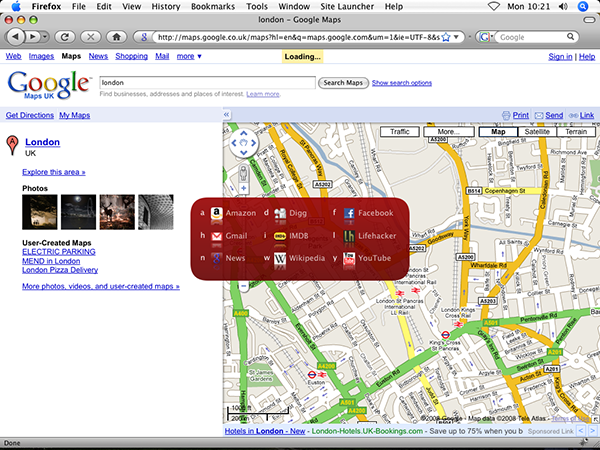The height and width of the screenshot is (450, 600).
Task: Open the Bookmarks menu
Action: pos(213,6)
